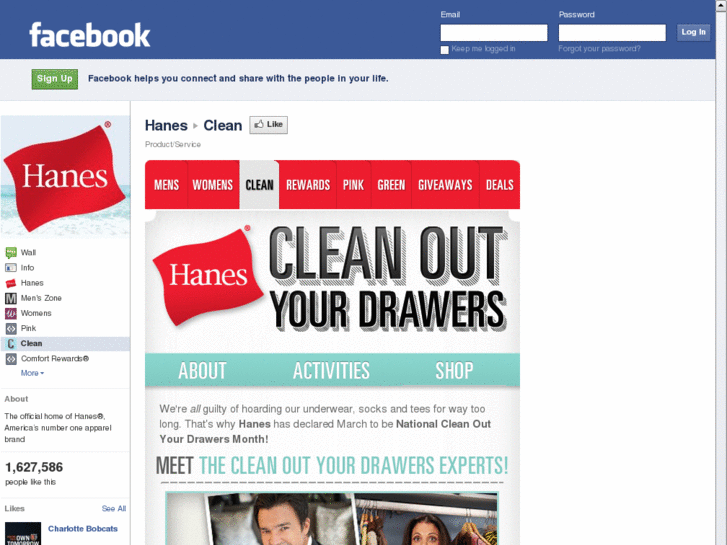Click the large Hanes profile picture
This screenshot has width=727, height=545.
65,177
